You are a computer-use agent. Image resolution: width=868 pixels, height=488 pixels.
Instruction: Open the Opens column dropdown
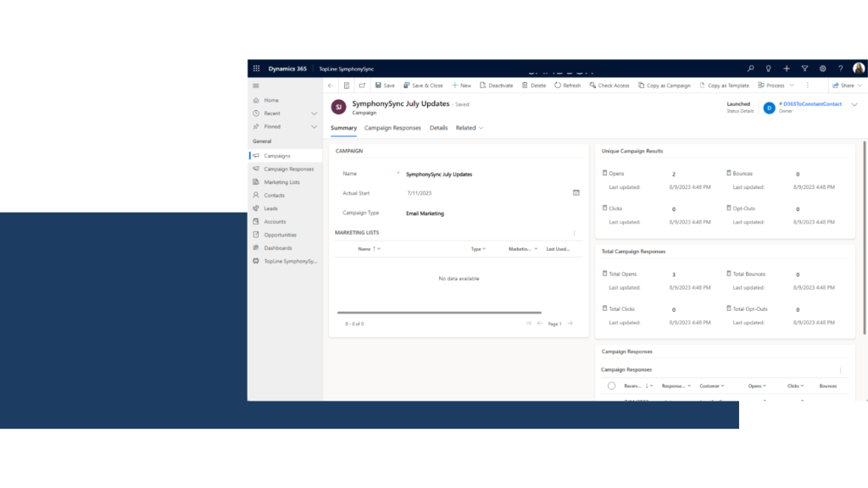tap(757, 386)
